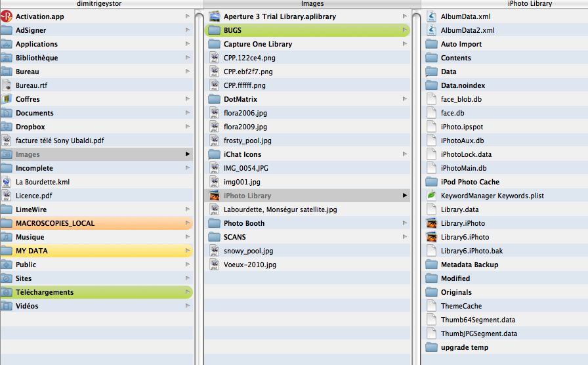588x365 pixels.
Task: Expand the iChat Icons folder arrow
Action: (405, 154)
